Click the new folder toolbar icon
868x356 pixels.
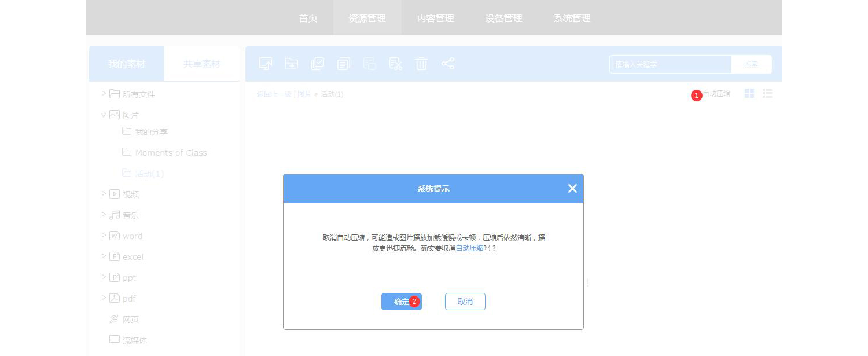(292, 64)
